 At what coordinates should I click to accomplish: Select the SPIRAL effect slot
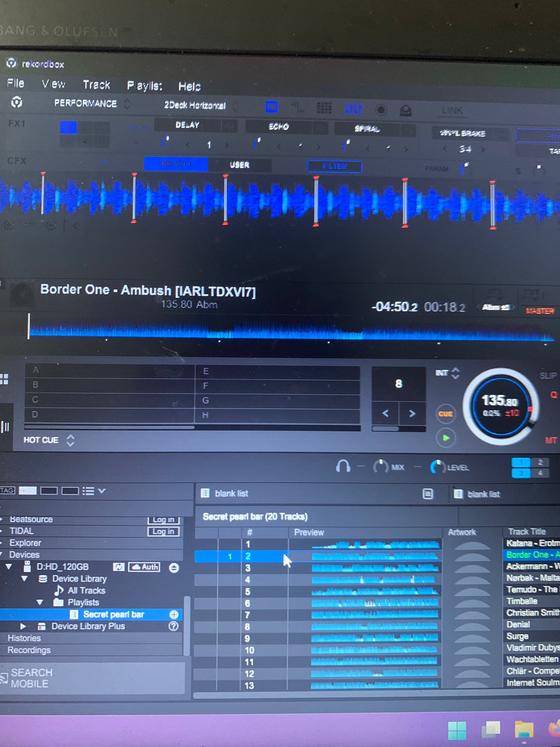(367, 129)
